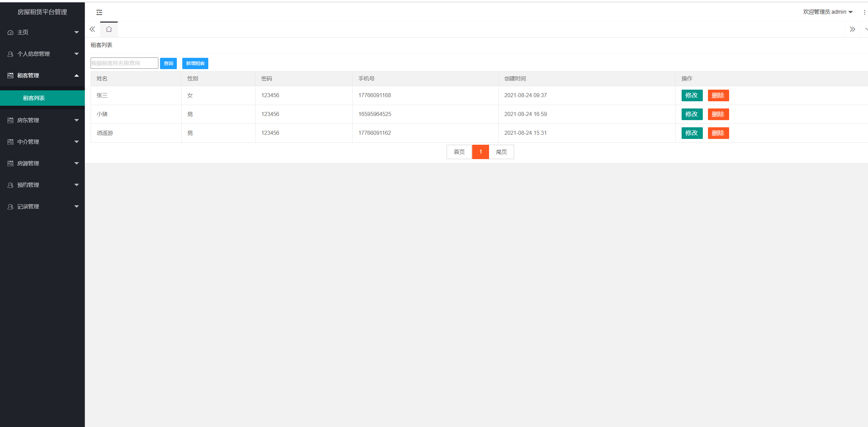Collapse the 租客管理 menu
The image size is (868, 427).
tap(77, 76)
